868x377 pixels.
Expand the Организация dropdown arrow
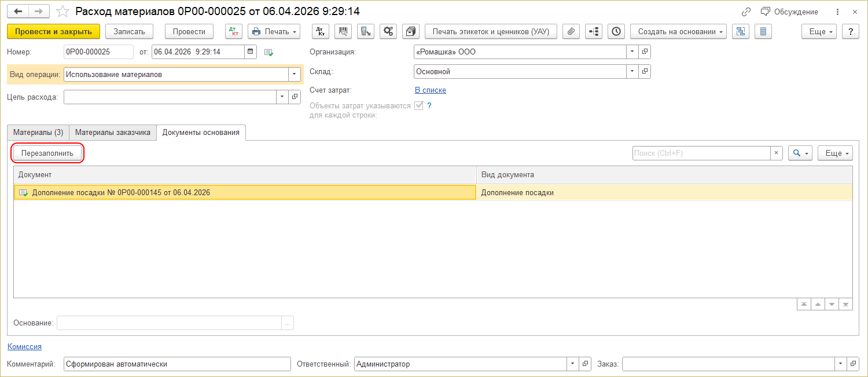(632, 52)
